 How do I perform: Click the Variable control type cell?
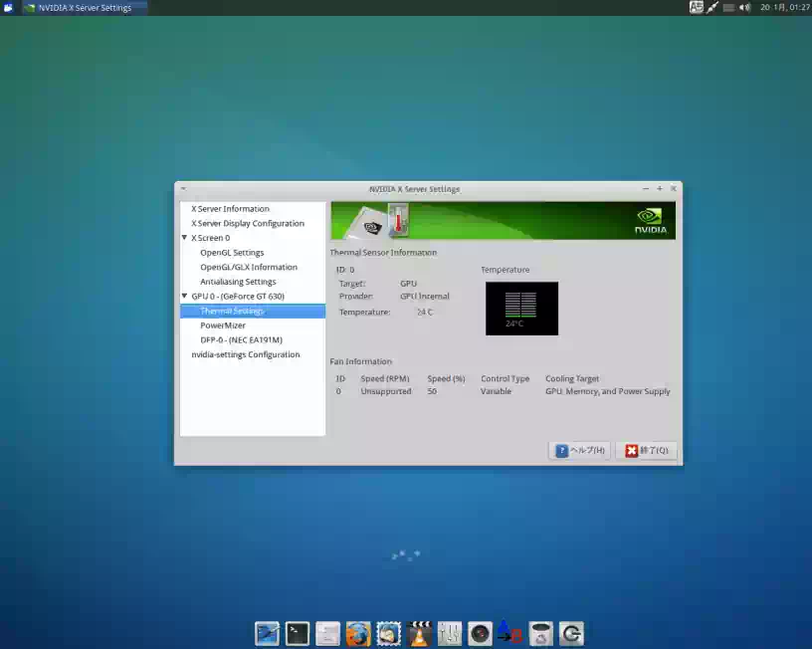pos(496,391)
